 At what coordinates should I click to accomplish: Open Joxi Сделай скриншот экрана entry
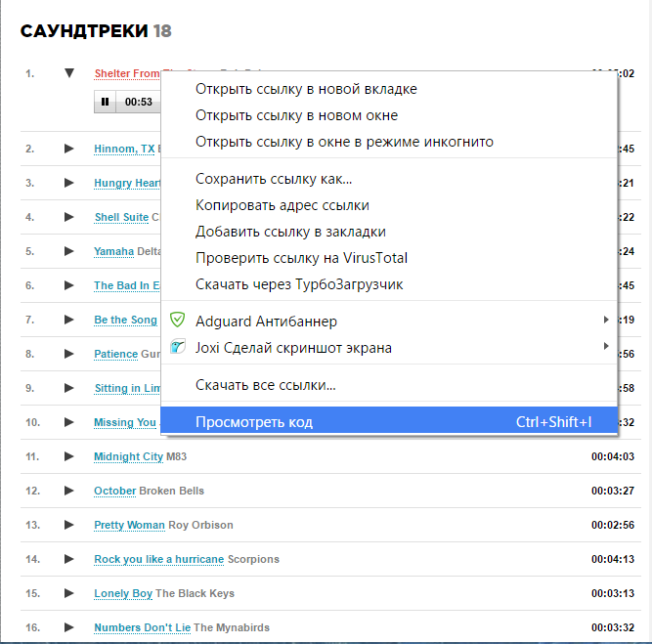coord(389,348)
